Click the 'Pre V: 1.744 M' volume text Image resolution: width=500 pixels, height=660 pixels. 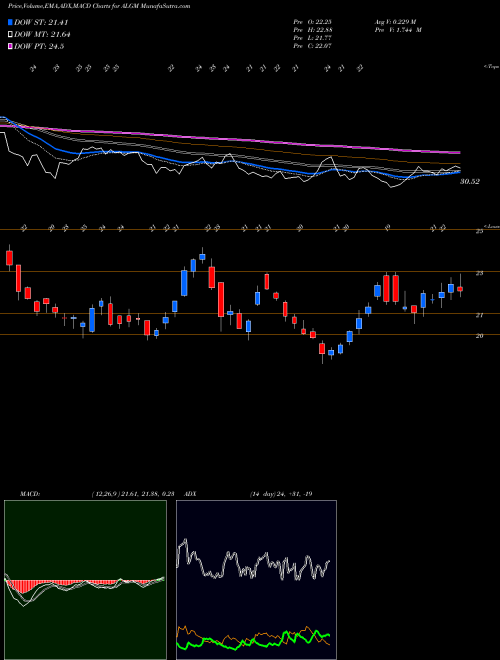click(398, 30)
